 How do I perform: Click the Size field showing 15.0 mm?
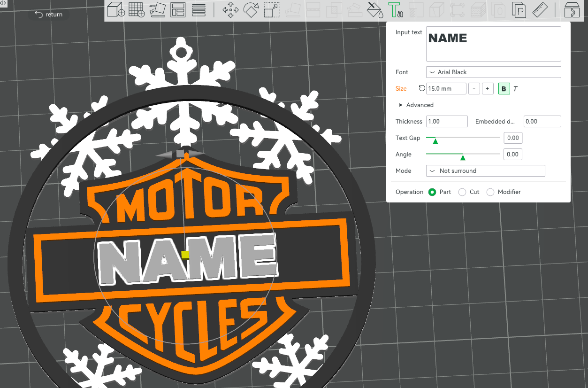(x=446, y=88)
